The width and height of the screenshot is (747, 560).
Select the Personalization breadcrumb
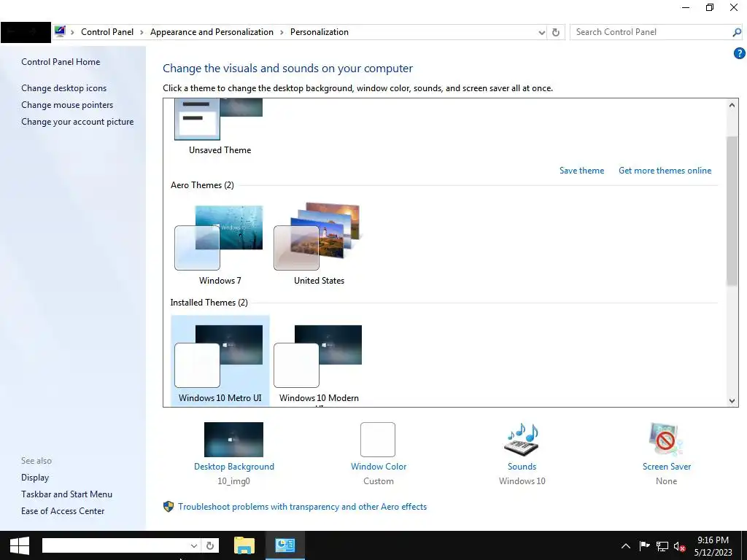tap(320, 32)
